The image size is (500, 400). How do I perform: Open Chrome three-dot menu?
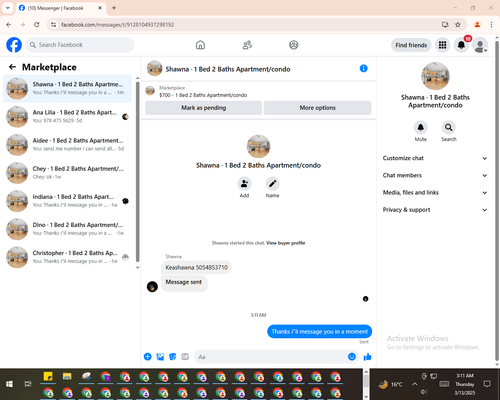pos(491,25)
